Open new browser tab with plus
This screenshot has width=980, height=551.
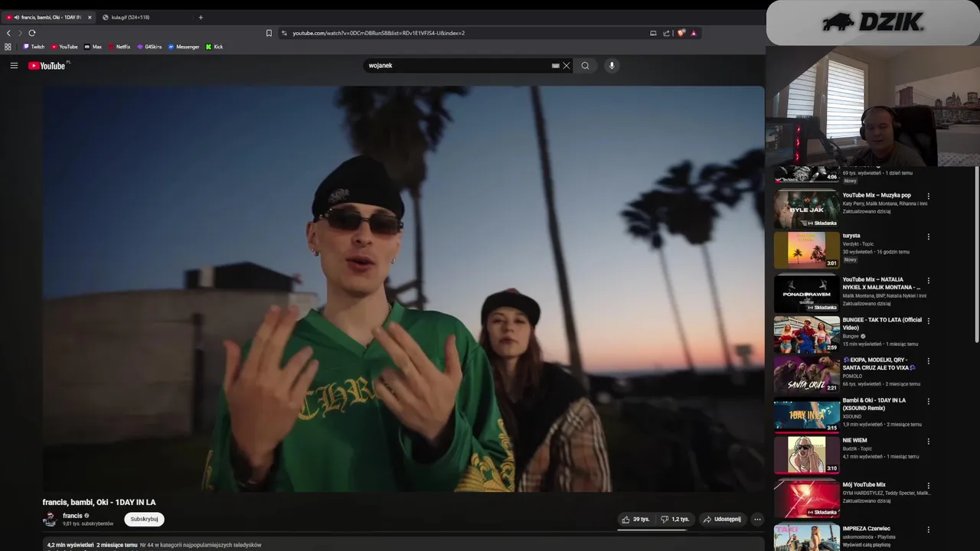point(201,17)
